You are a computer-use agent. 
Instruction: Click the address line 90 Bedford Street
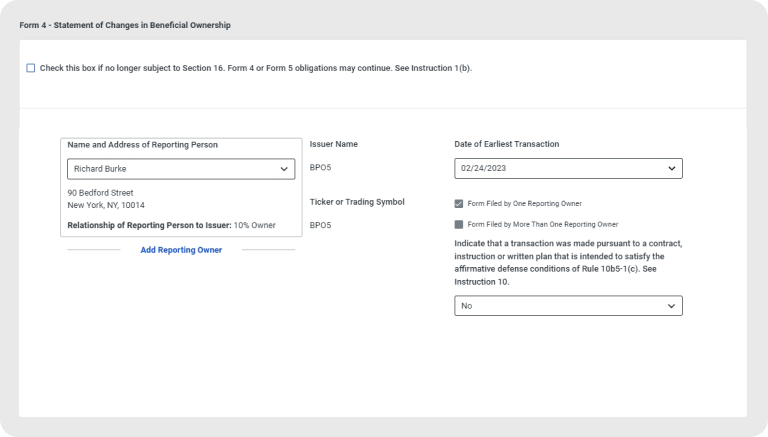100,193
